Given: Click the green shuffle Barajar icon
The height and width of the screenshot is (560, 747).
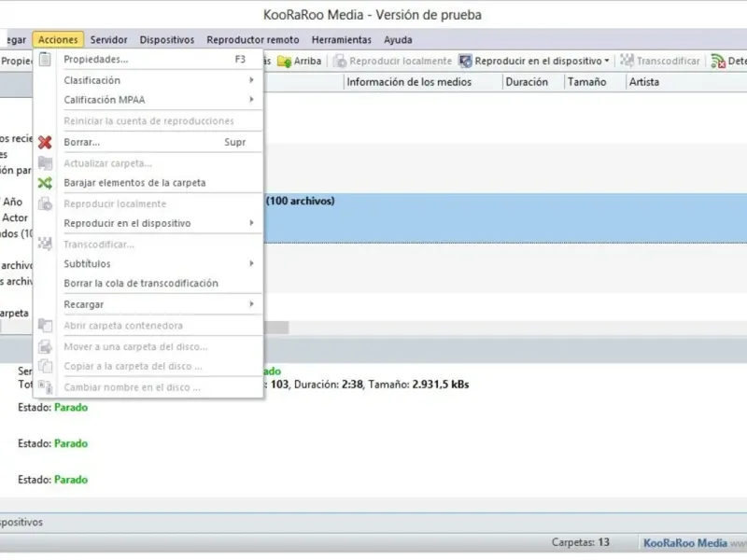Looking at the screenshot, I should 45,183.
